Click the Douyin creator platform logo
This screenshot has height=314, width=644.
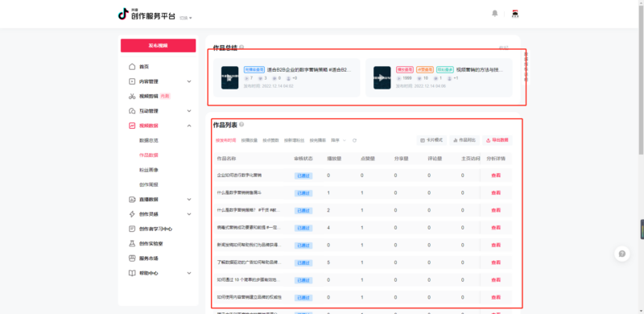click(147, 14)
